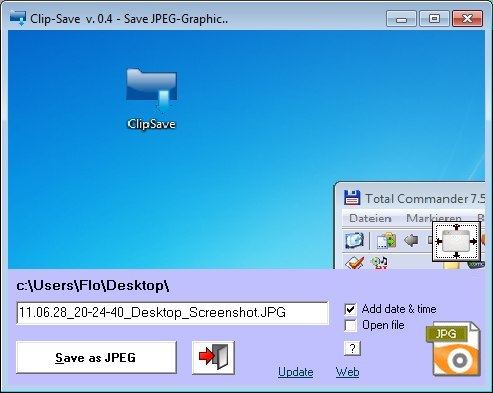Open the Dateien menu in Total Commander
The height and width of the screenshot is (393, 493).
click(370, 218)
